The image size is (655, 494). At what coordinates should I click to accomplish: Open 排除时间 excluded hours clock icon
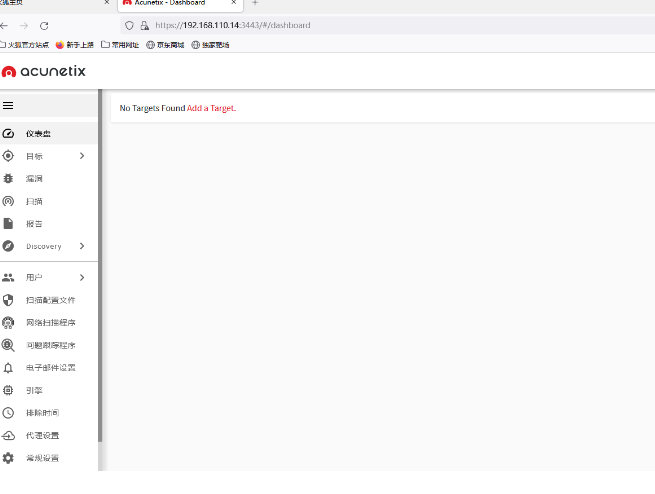click(8, 413)
